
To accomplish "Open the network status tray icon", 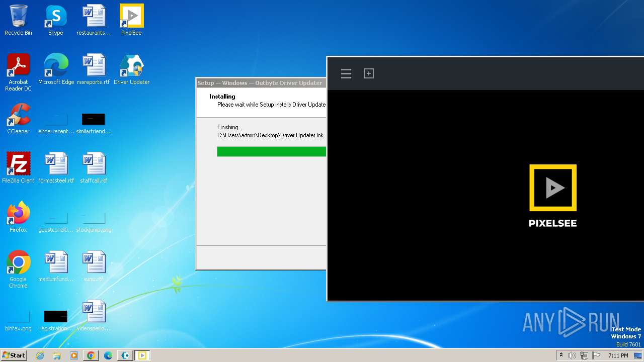I will click(x=584, y=355).
